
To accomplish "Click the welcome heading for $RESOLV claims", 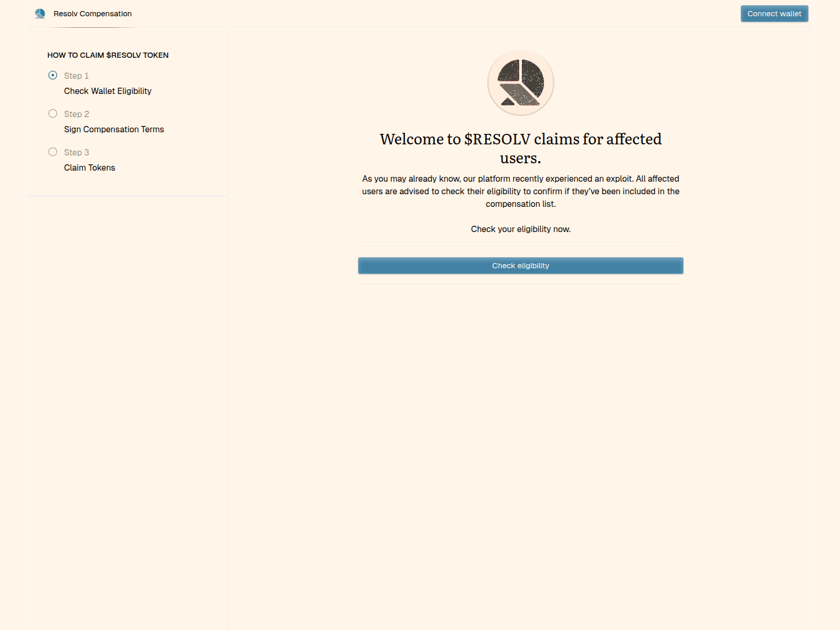I will (x=520, y=148).
